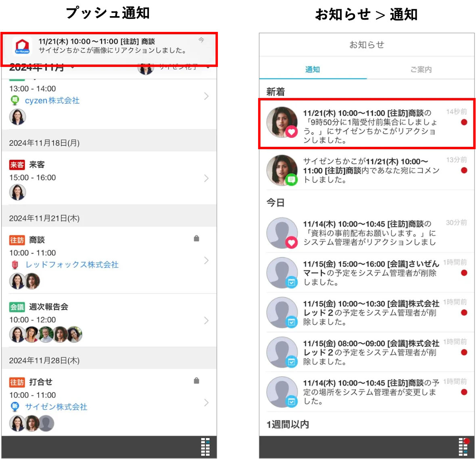Tap the heart reaction badge on newest notification
Screen dimensions: 476x459
tap(291, 132)
